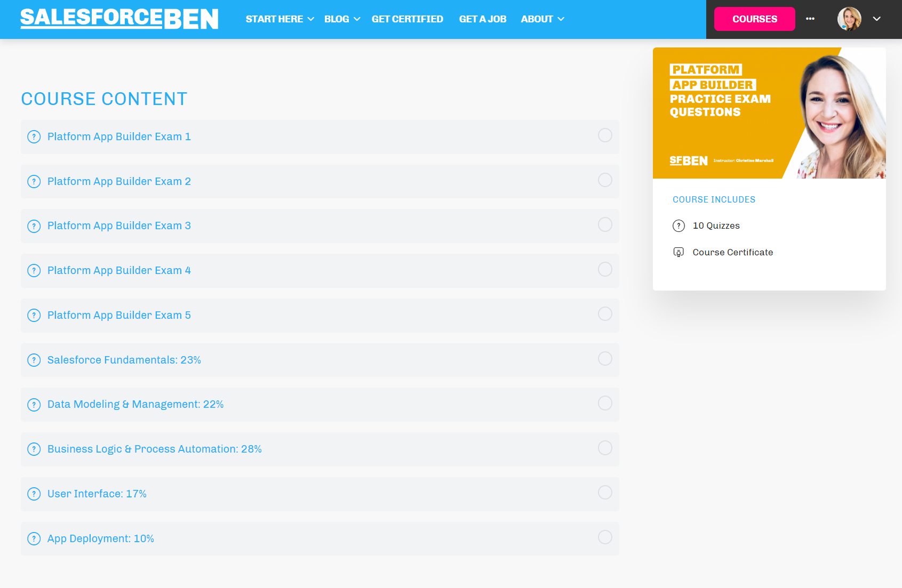This screenshot has height=588, width=902.
Task: Click the certificate icon next to Course Certificate
Action: point(679,252)
